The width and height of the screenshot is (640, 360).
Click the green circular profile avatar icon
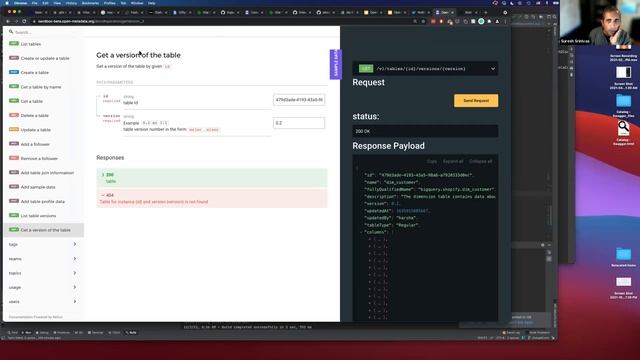pos(481,21)
